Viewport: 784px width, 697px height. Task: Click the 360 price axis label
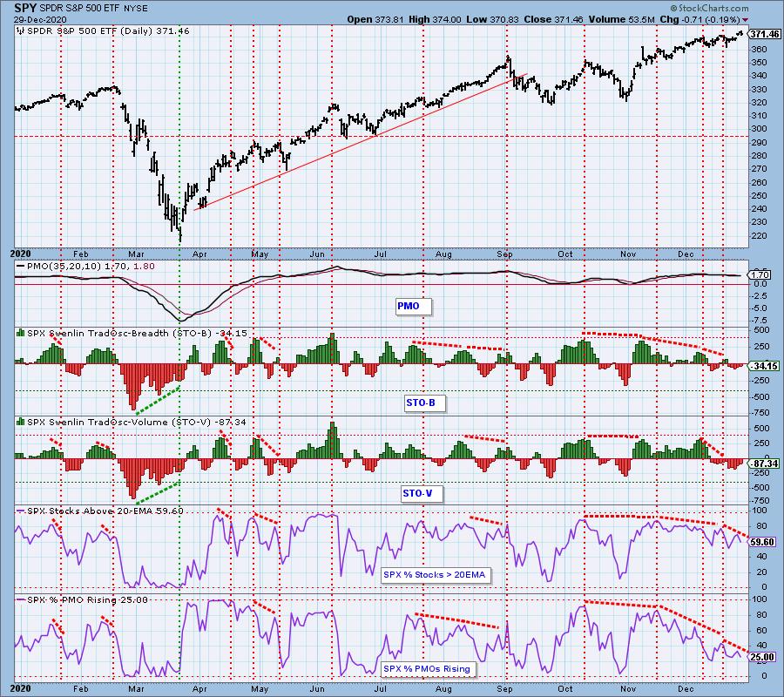coord(759,49)
